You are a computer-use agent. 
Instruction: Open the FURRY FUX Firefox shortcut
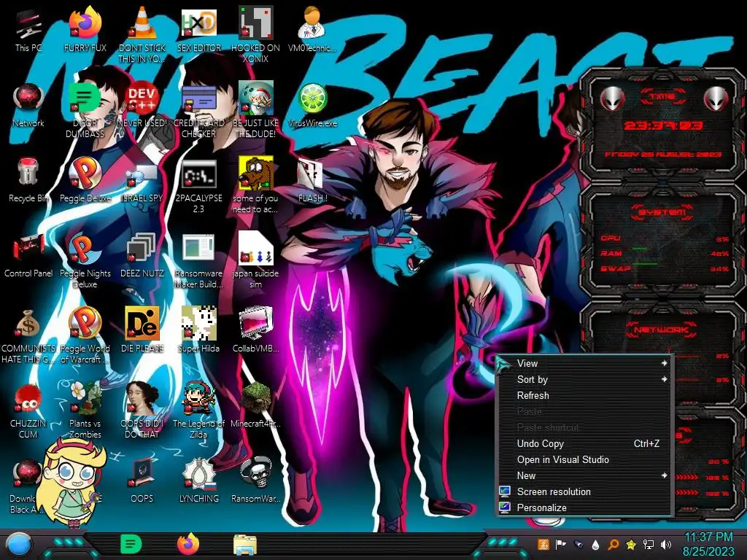click(x=85, y=30)
